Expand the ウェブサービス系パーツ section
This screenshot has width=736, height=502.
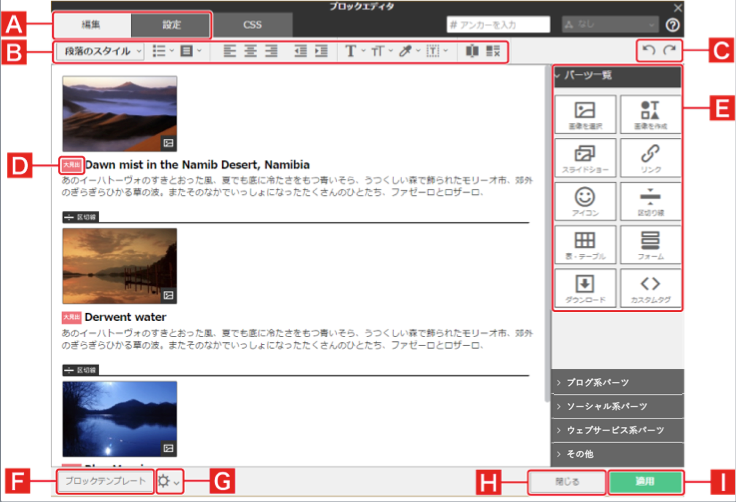pos(617,430)
